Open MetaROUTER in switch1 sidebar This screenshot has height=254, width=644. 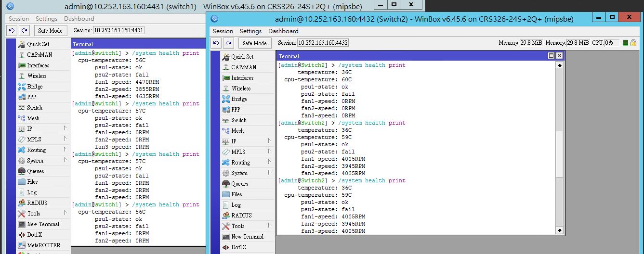(43, 245)
